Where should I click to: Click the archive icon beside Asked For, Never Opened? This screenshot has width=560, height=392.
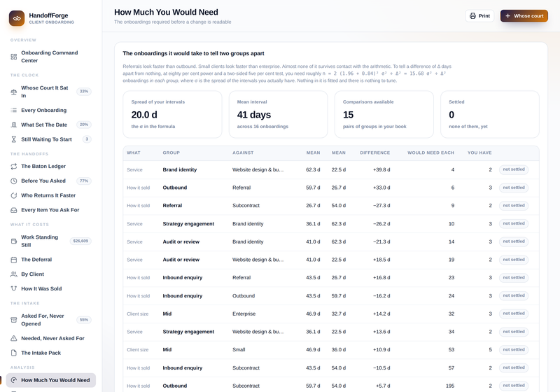coord(13,320)
